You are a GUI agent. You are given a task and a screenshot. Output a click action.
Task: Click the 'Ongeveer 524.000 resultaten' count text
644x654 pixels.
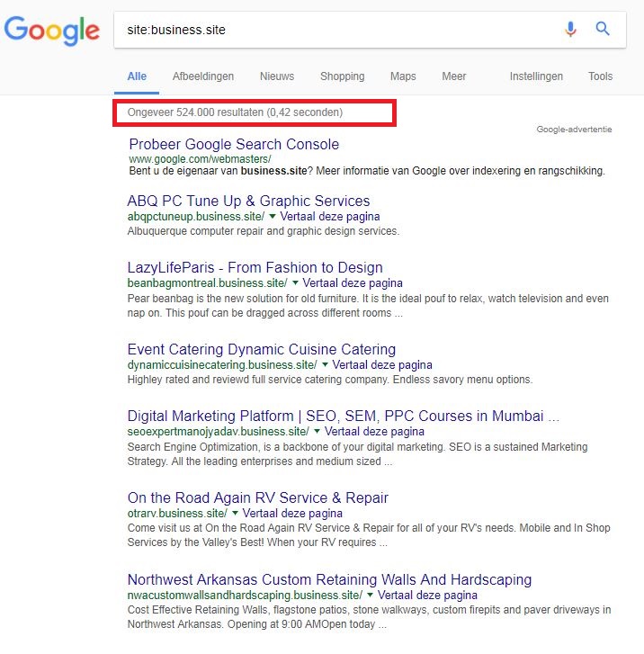click(x=235, y=112)
